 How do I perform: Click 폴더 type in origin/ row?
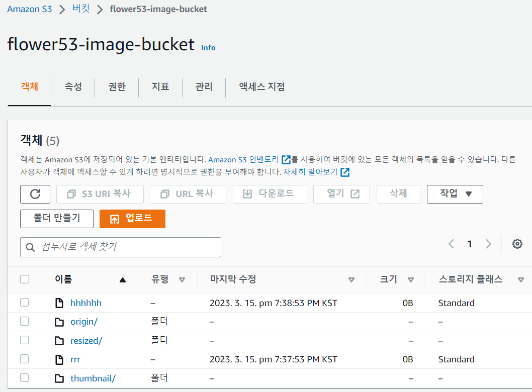tap(159, 321)
